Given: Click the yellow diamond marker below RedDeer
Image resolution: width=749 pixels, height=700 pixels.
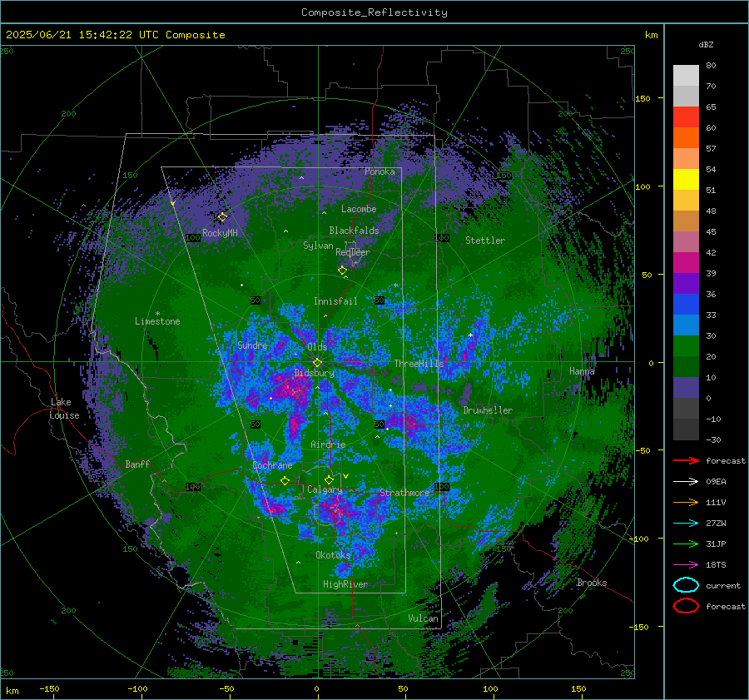Looking at the screenshot, I should point(342,270).
